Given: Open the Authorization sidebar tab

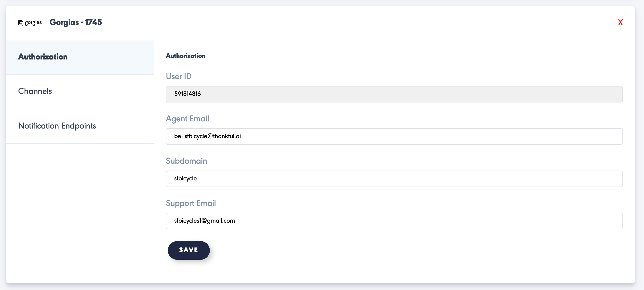Looking at the screenshot, I should click(x=80, y=57).
